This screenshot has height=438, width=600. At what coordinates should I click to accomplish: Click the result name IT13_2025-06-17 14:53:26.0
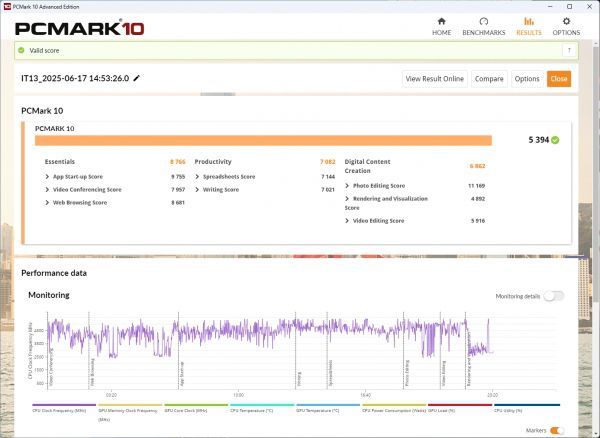(x=75, y=78)
